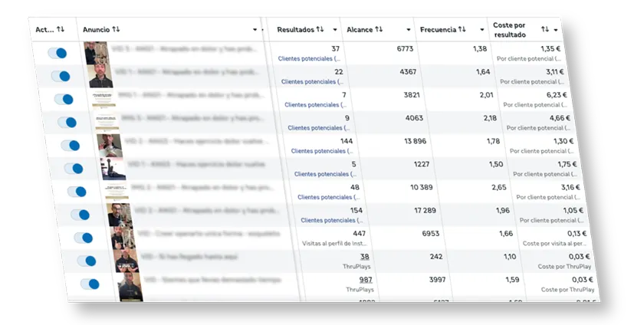Click Clientes potenciales link under 144
The height and width of the screenshot is (325, 644).
pos(322,151)
